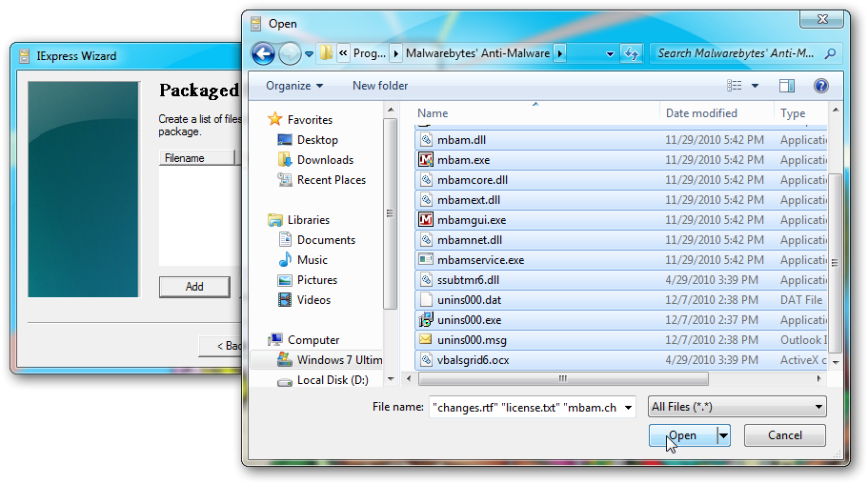This screenshot has width=868, height=484.
Task: Click the vbalsgrid6.ocx file icon
Action: tap(425, 359)
